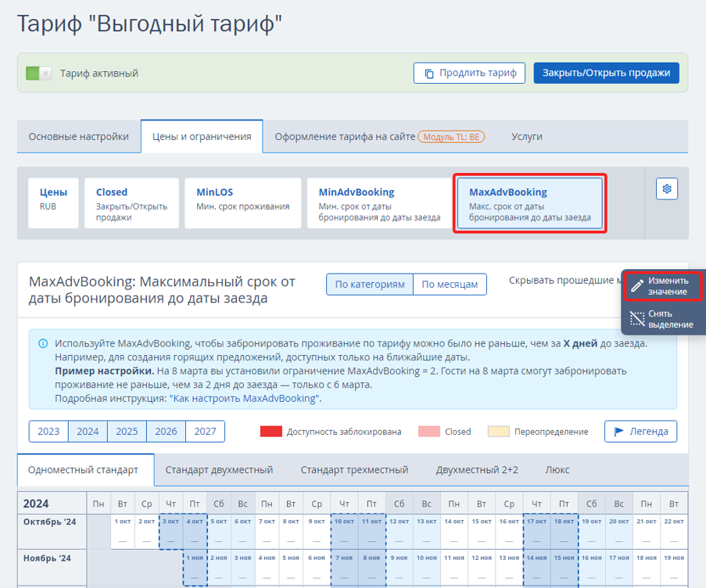Screen dimensions: 706x588
Task: Click the pencil icon for Изменить значение
Action: pos(636,286)
